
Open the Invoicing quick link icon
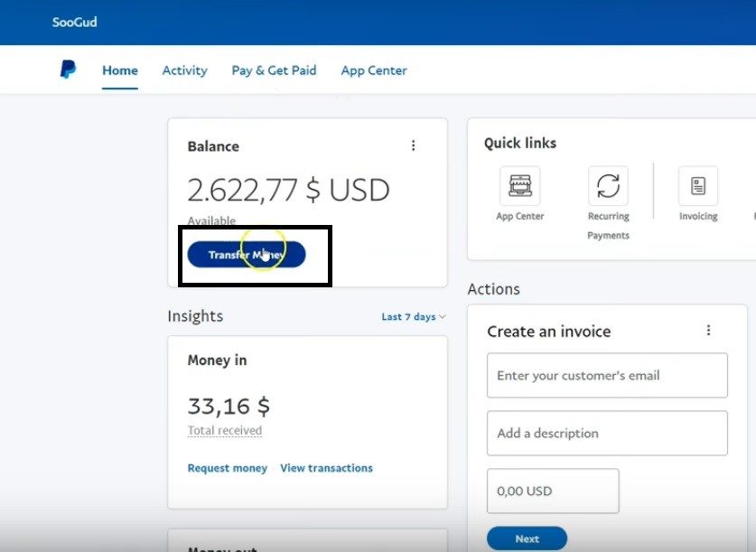(x=697, y=185)
